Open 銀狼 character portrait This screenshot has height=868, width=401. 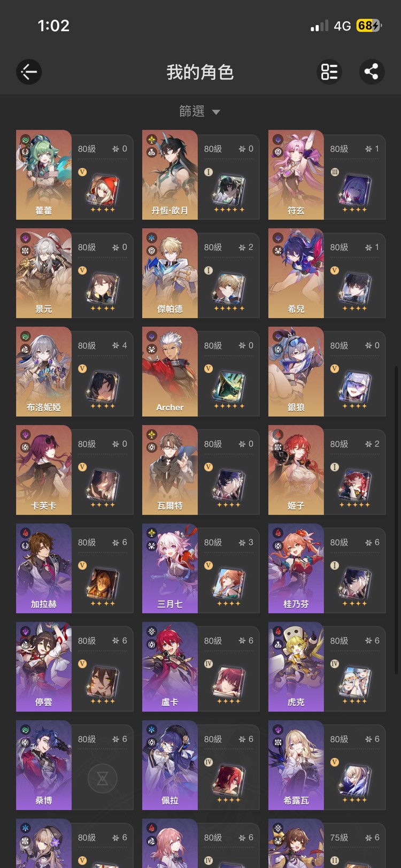coord(296,372)
